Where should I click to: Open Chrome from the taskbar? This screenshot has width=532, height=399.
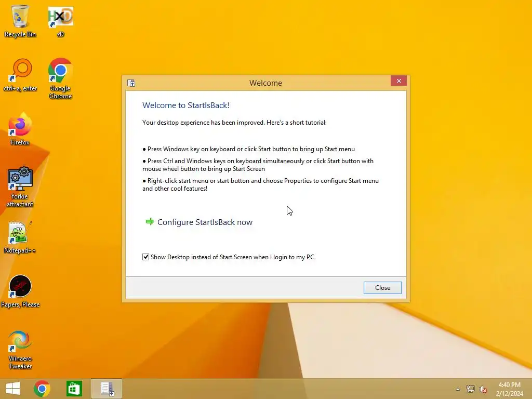click(42, 389)
